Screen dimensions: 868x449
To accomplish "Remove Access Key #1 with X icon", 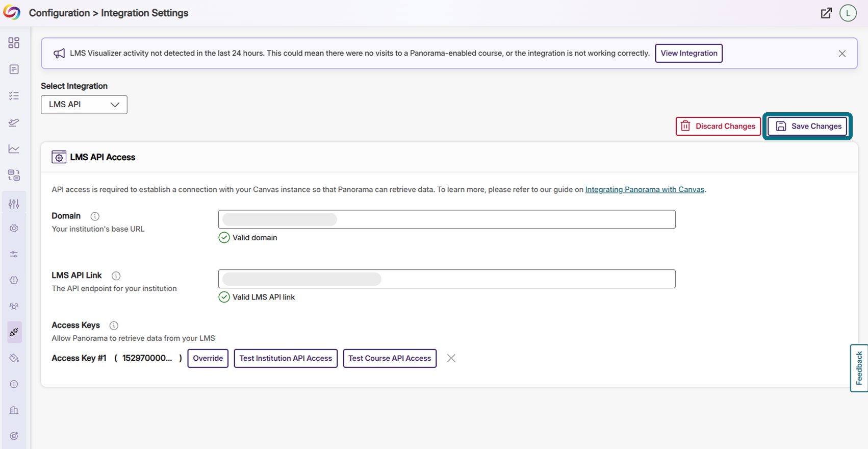I will 451,358.
